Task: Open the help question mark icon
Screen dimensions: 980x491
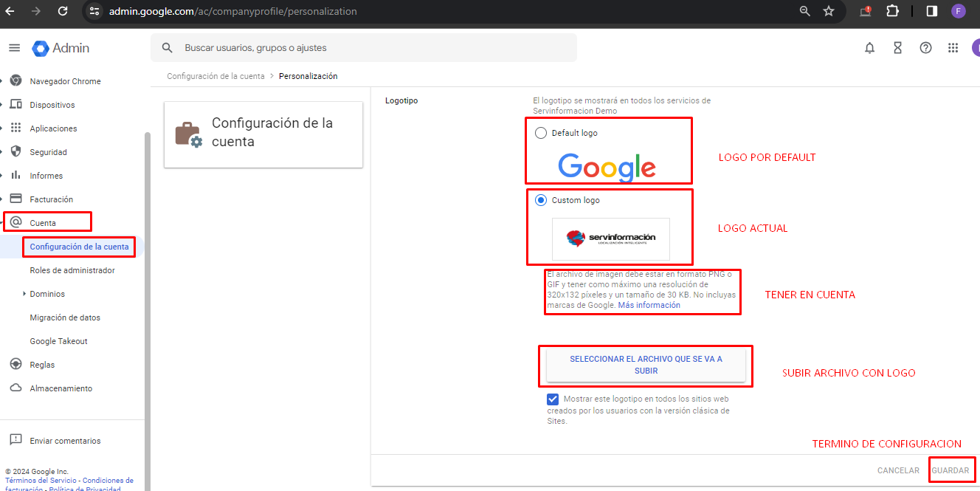Action: 925,48
